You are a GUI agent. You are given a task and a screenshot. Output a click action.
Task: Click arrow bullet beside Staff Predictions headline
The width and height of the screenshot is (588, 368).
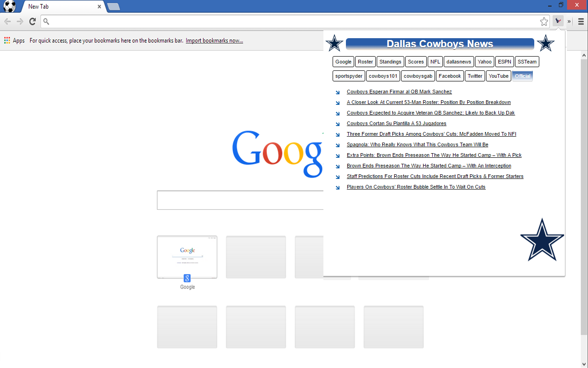tap(338, 177)
